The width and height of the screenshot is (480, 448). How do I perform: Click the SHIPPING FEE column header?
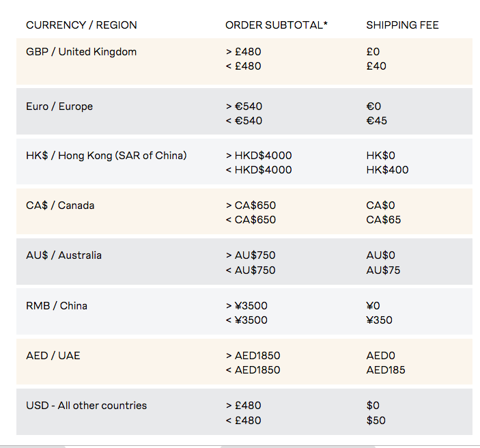[x=402, y=25]
